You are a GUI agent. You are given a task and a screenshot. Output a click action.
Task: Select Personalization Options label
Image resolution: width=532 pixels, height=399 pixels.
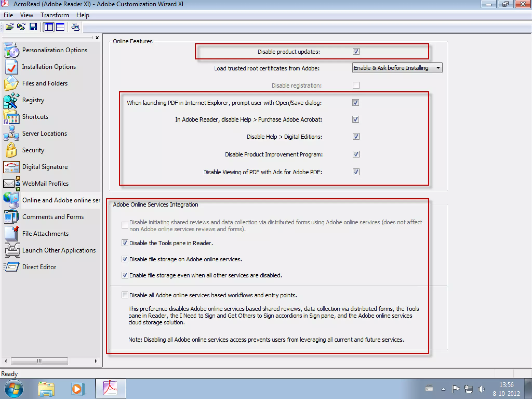pyautogui.click(x=55, y=50)
